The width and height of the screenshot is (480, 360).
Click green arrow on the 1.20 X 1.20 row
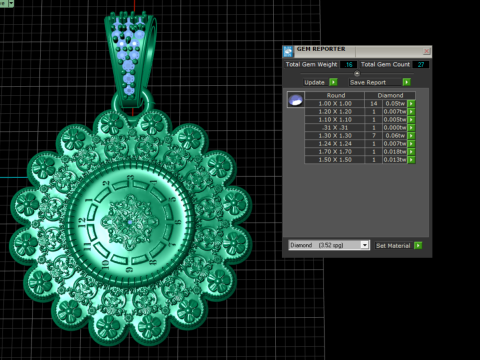coord(411,112)
